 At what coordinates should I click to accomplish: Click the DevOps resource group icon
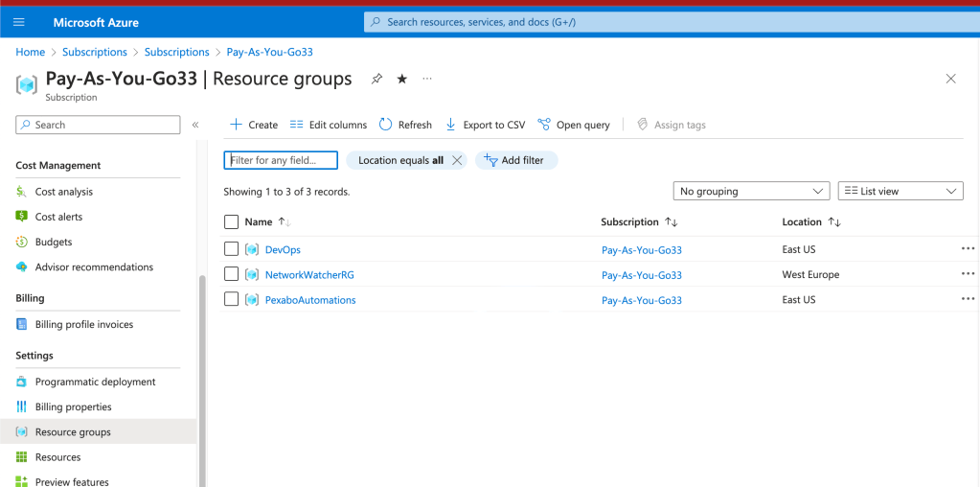click(252, 249)
